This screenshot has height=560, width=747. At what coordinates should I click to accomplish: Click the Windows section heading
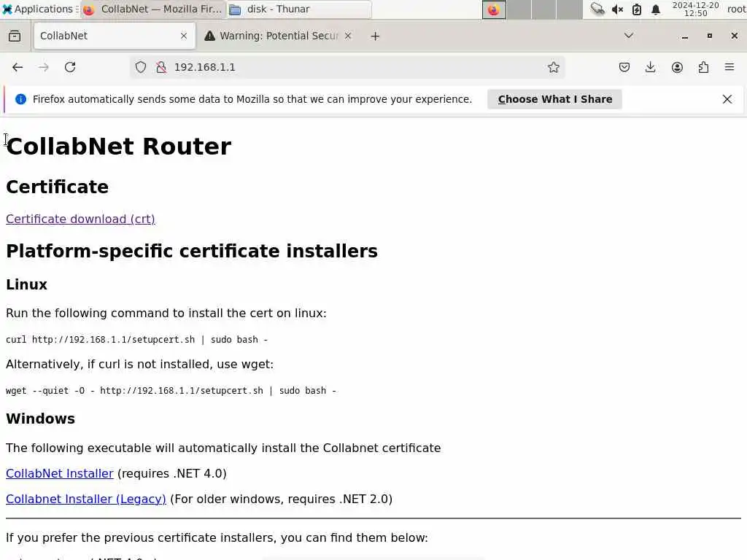tap(41, 419)
